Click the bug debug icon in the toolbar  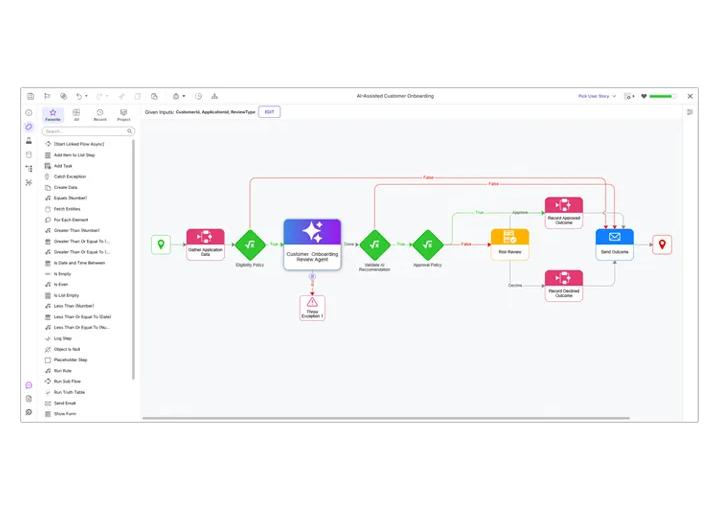pos(176,96)
